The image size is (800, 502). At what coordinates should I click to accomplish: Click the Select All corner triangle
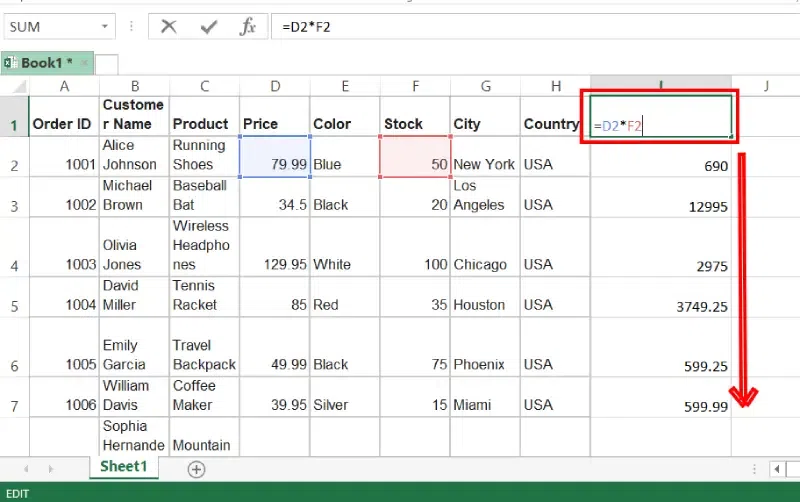pyautogui.click(x=18, y=87)
